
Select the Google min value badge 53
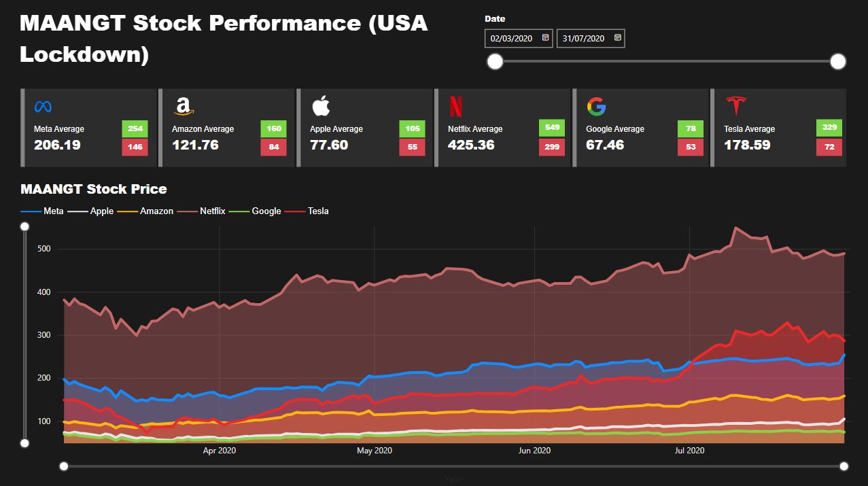tap(691, 147)
